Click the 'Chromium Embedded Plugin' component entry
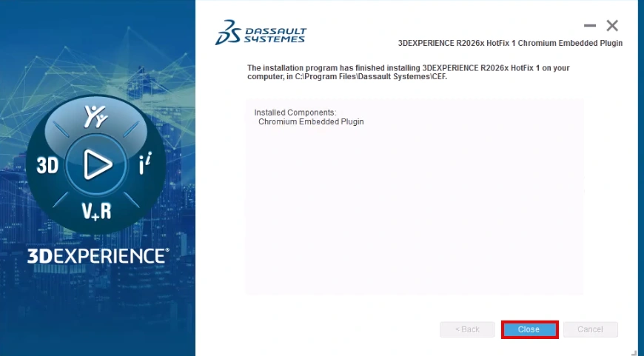Viewport: 644px width, 356px height. (x=311, y=122)
